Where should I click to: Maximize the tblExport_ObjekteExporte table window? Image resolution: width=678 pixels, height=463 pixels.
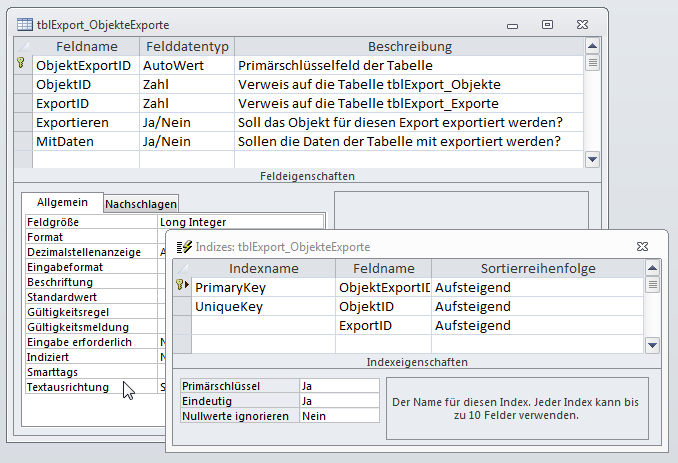click(547, 25)
